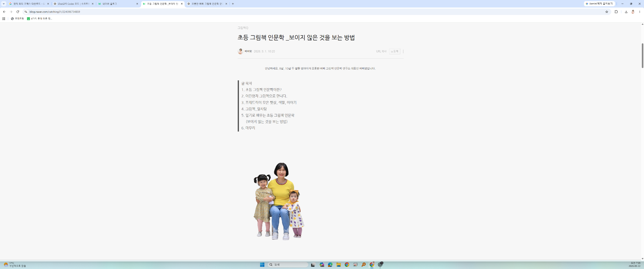This screenshot has width=644, height=269.
Task: Switch to the 네이버 블로그 tab
Action: pyautogui.click(x=118, y=4)
